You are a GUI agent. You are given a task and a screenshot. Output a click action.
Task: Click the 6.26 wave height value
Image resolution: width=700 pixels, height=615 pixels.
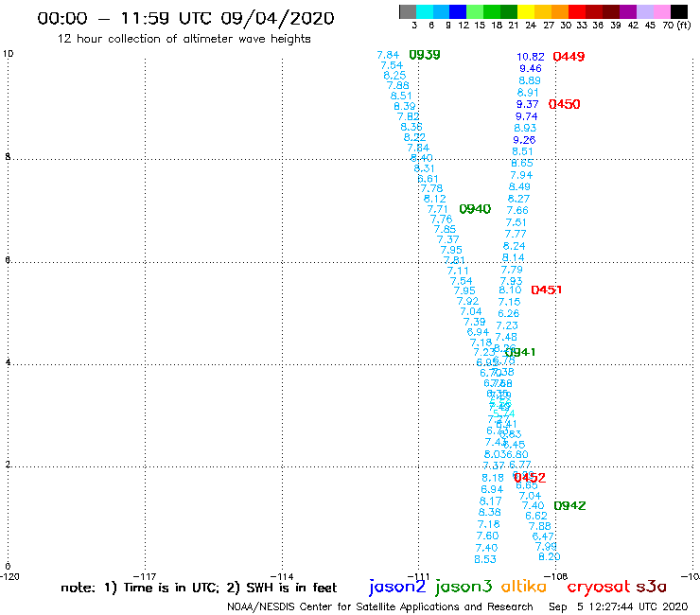point(509,313)
